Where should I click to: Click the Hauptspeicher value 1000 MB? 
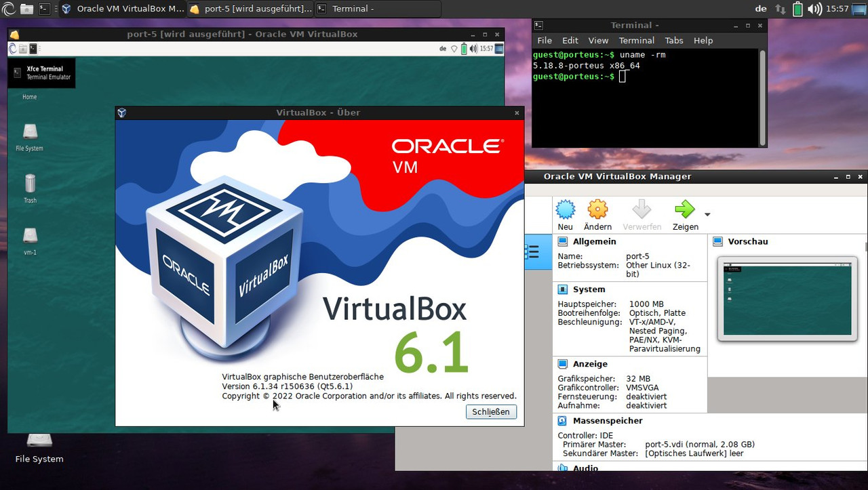click(645, 304)
